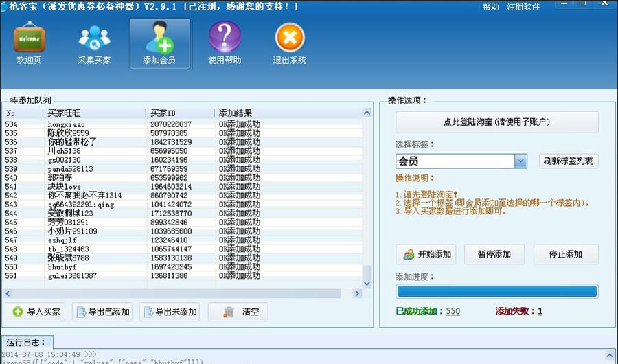Open the 使用帮助 help icon
Image resolution: width=618 pixels, height=364 pixels.
pyautogui.click(x=225, y=43)
